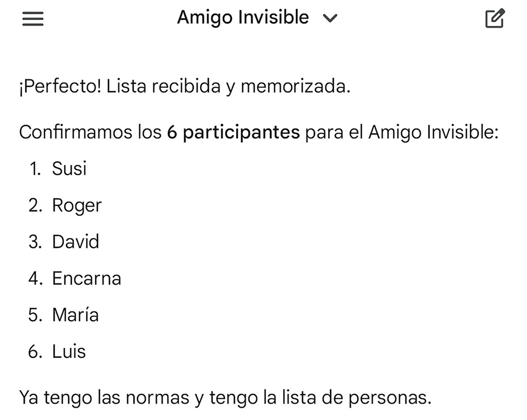Click the name David in the list
527x420 pixels.
click(x=75, y=242)
